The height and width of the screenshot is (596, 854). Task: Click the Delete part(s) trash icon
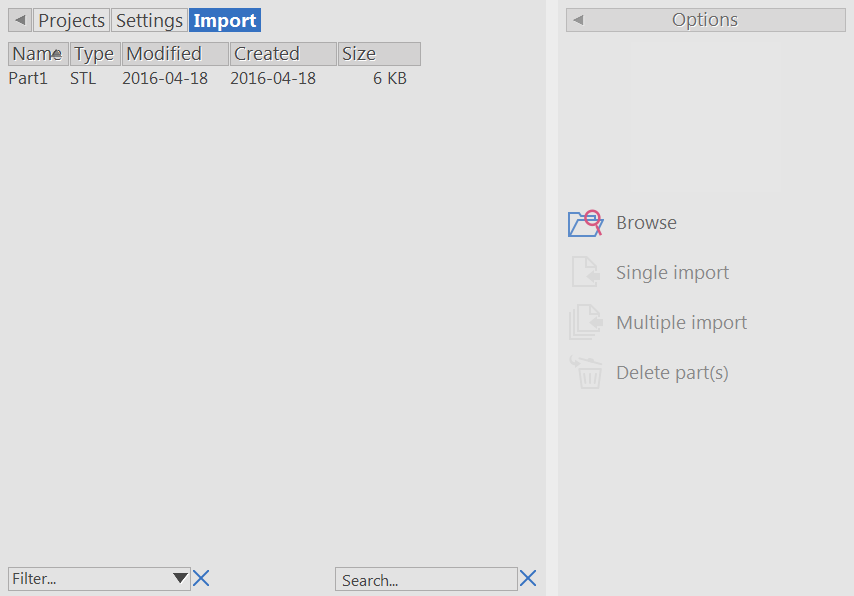pyautogui.click(x=586, y=372)
